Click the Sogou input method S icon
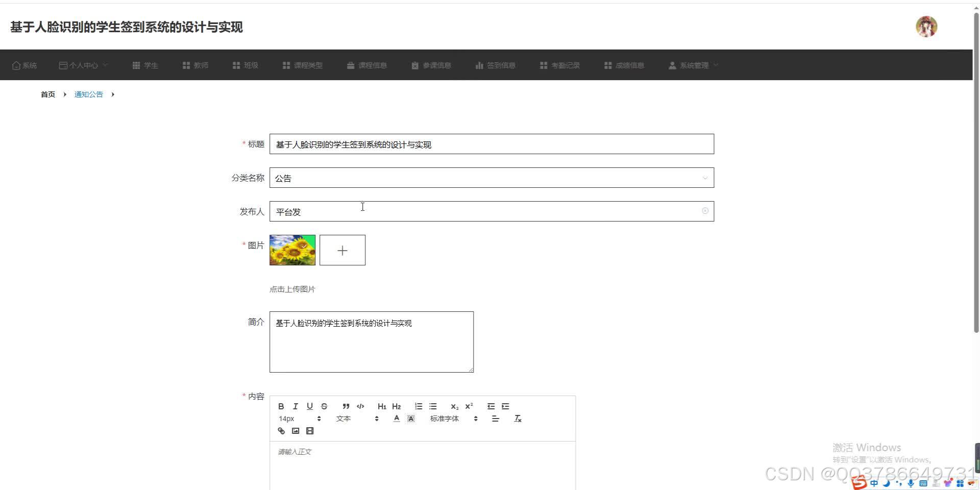Image resolution: width=980 pixels, height=490 pixels. [860, 483]
